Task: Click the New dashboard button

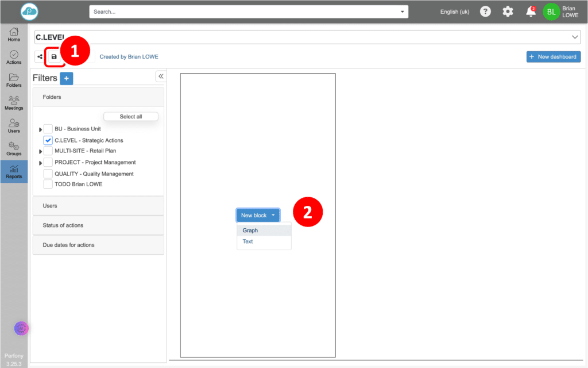Action: pos(553,57)
